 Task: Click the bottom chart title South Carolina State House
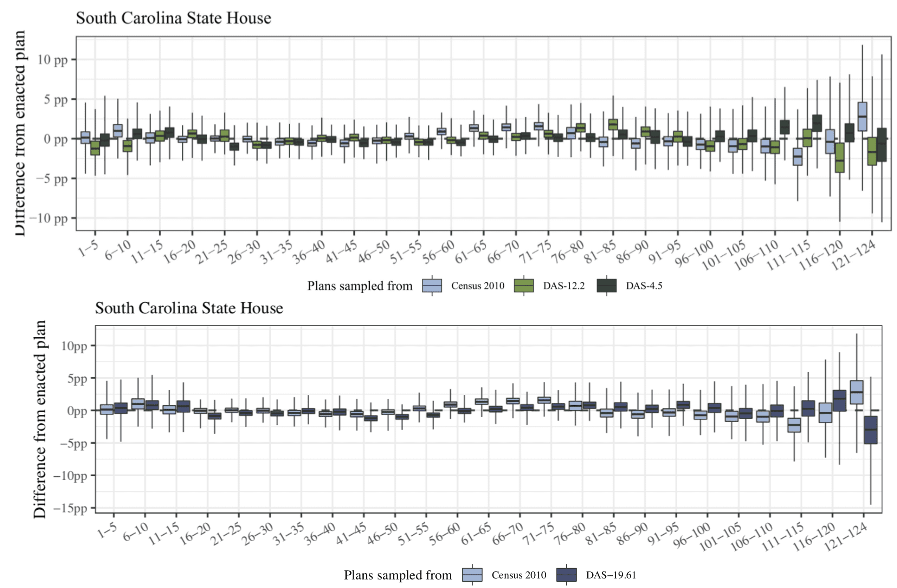189,308
